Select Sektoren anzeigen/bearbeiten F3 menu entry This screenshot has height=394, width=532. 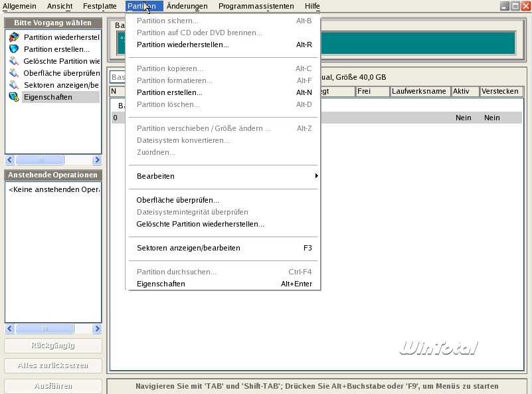188,248
